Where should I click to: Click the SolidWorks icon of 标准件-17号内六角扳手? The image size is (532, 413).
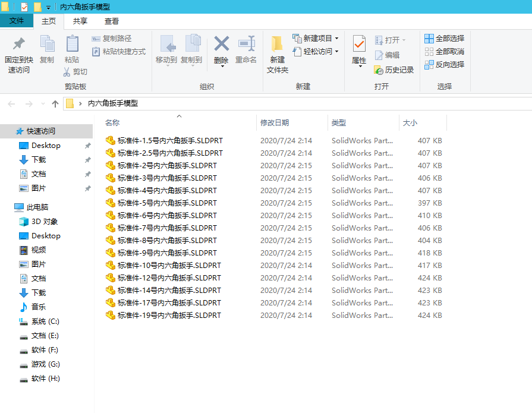tap(111, 303)
